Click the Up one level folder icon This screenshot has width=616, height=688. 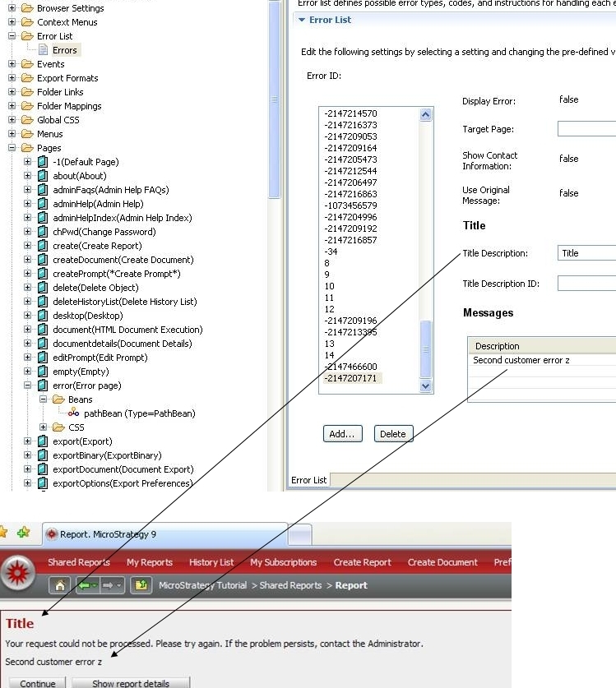(141, 585)
